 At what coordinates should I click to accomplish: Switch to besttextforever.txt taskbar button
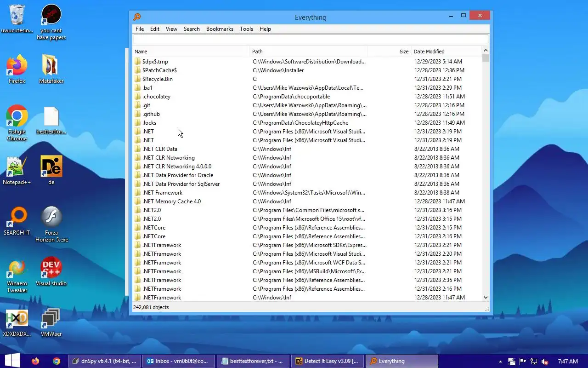pyautogui.click(x=253, y=361)
